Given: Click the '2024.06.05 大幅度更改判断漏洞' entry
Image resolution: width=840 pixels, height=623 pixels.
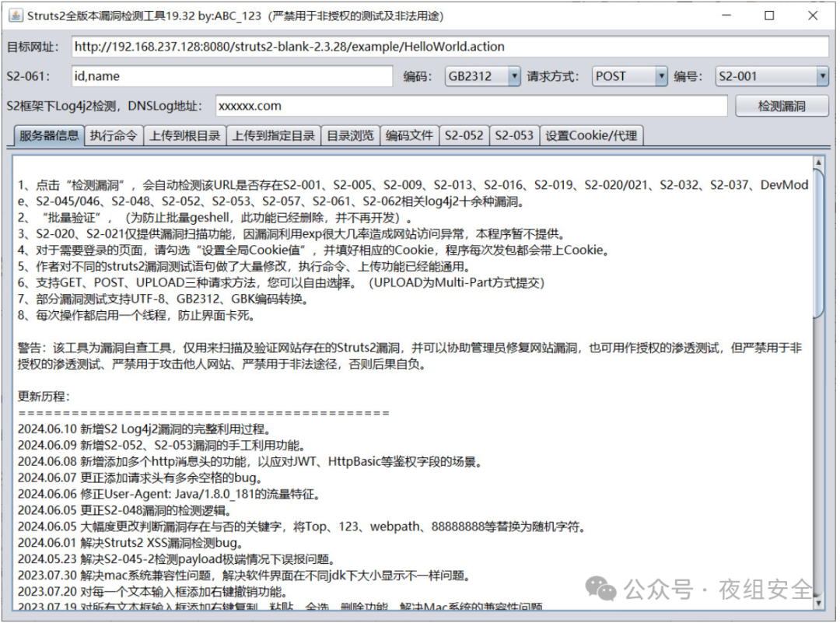Looking at the screenshot, I should 301,527.
